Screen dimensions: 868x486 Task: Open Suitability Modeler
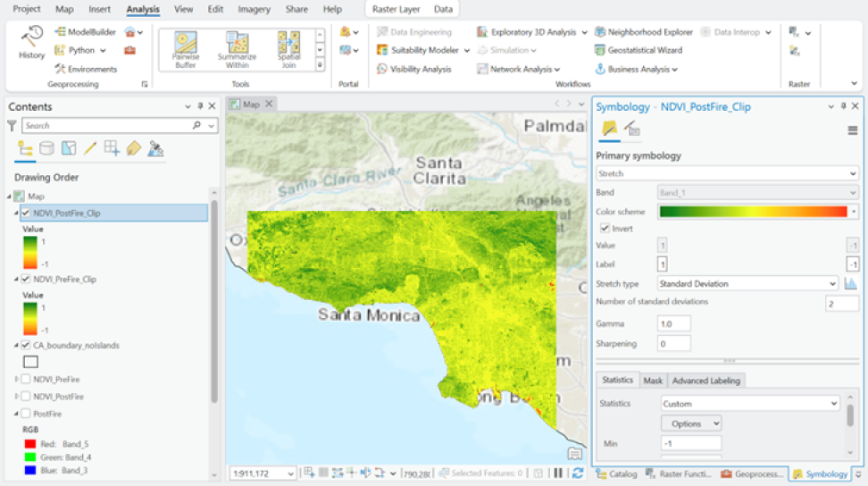coord(423,50)
